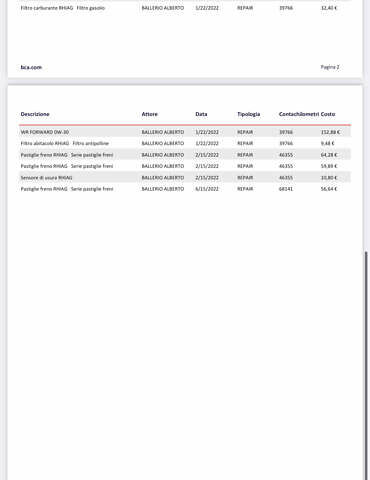Select the Sensore di usura RHIAG description

point(46,178)
